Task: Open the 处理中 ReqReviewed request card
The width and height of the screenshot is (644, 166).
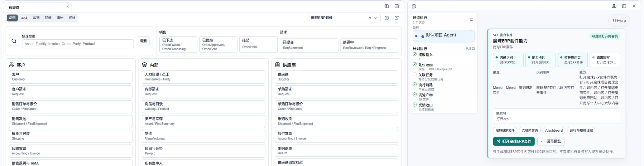Action: (369, 45)
